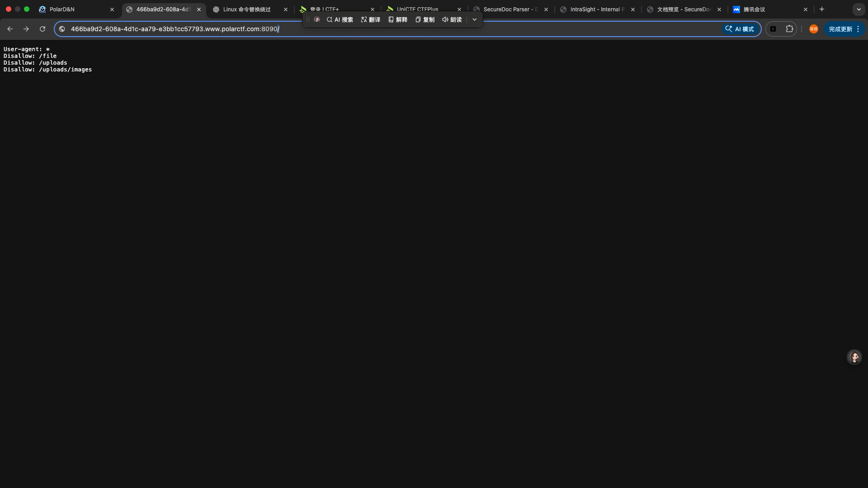
Task: Switch to SecureDoc Parser tab
Action: (x=510, y=9)
